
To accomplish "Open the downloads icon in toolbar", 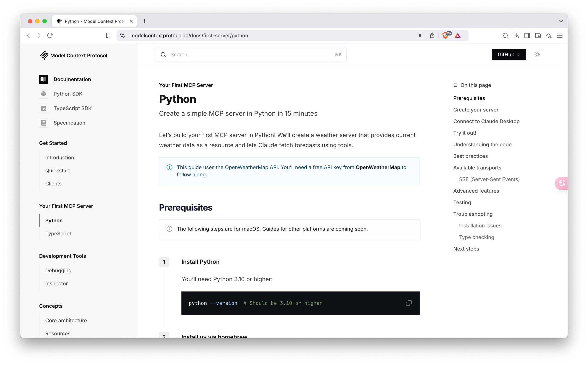I will [516, 35].
